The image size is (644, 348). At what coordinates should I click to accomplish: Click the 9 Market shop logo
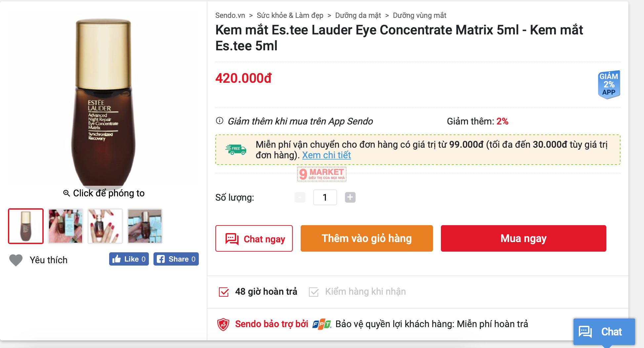[x=322, y=174]
